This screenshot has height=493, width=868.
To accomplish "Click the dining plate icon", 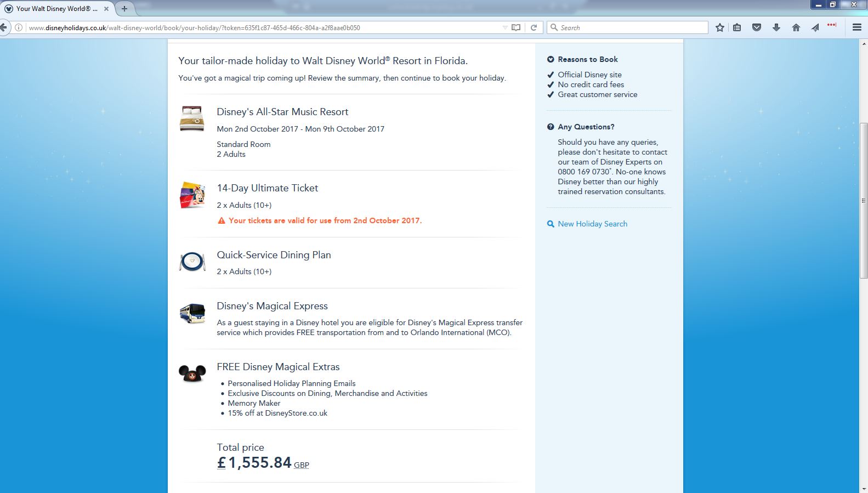I will [x=192, y=262].
